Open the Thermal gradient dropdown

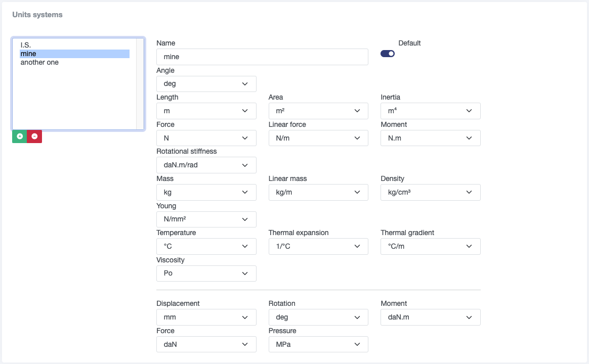click(x=430, y=247)
